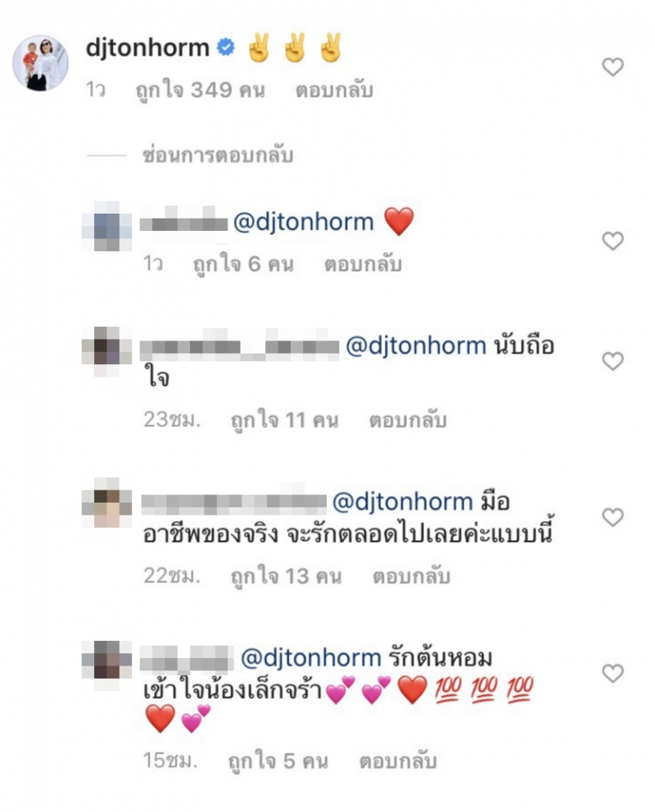Collapse replies using ซ่อนการตอบกลับ
Viewport: 655px width, 812px height.
click(218, 155)
